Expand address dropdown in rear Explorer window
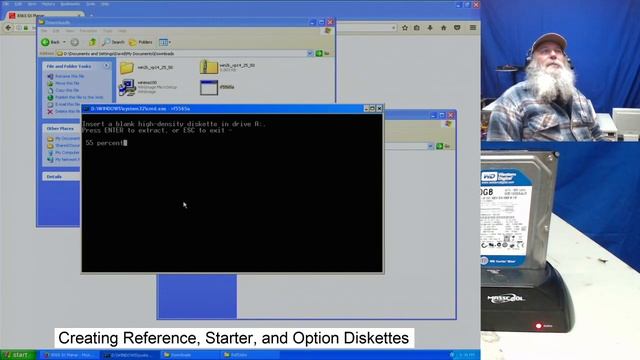 [430, 146]
